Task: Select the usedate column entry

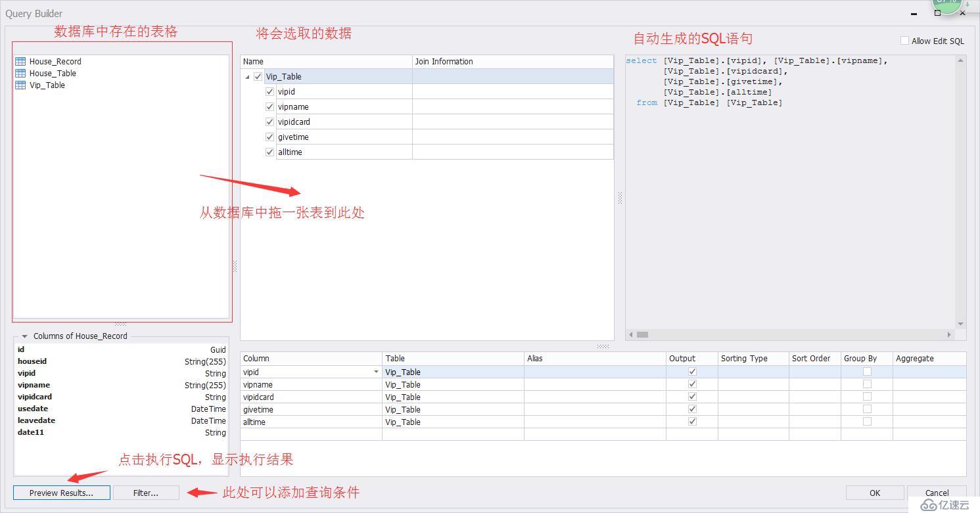Action: pos(122,409)
